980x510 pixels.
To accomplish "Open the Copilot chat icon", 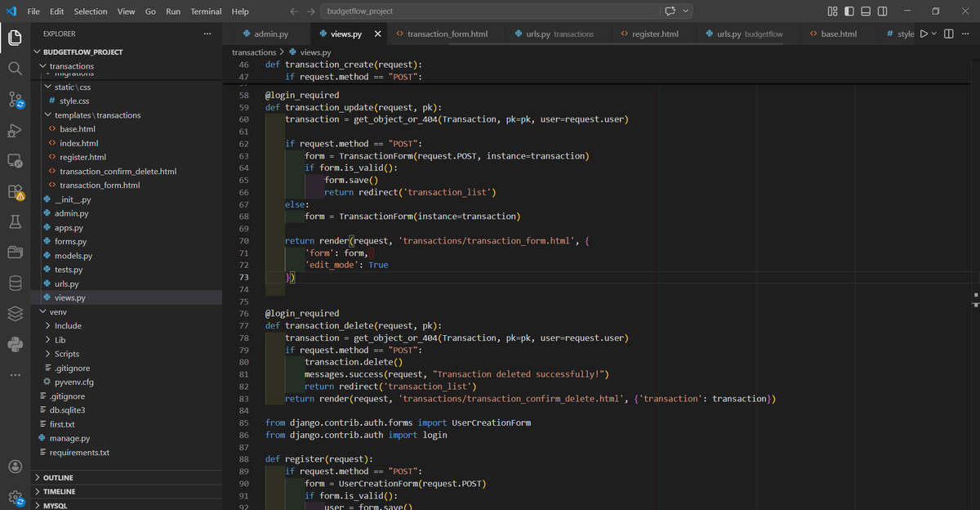I will coord(670,11).
